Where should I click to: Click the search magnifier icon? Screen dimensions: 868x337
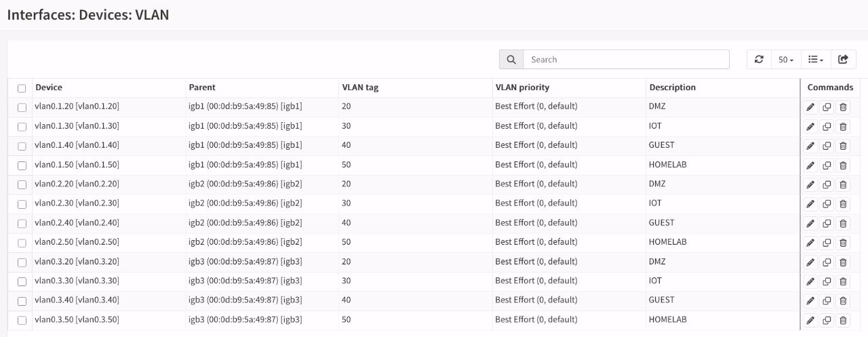(511, 60)
